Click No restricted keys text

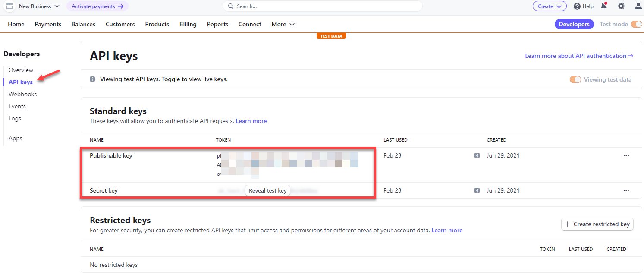pyautogui.click(x=114, y=265)
